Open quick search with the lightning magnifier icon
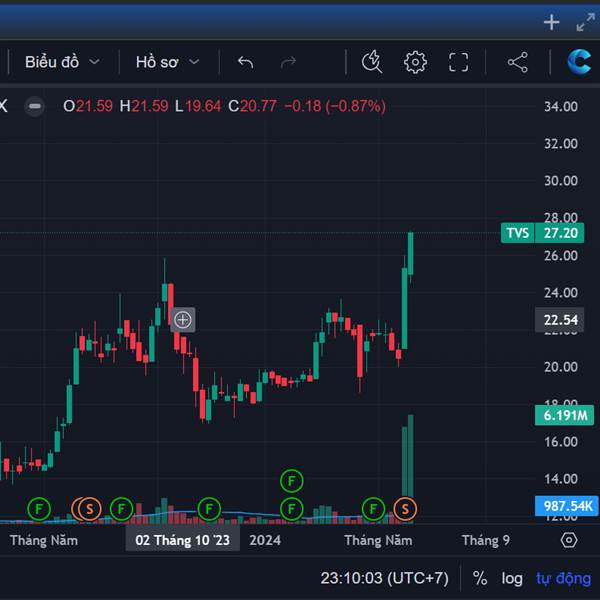 click(x=372, y=62)
